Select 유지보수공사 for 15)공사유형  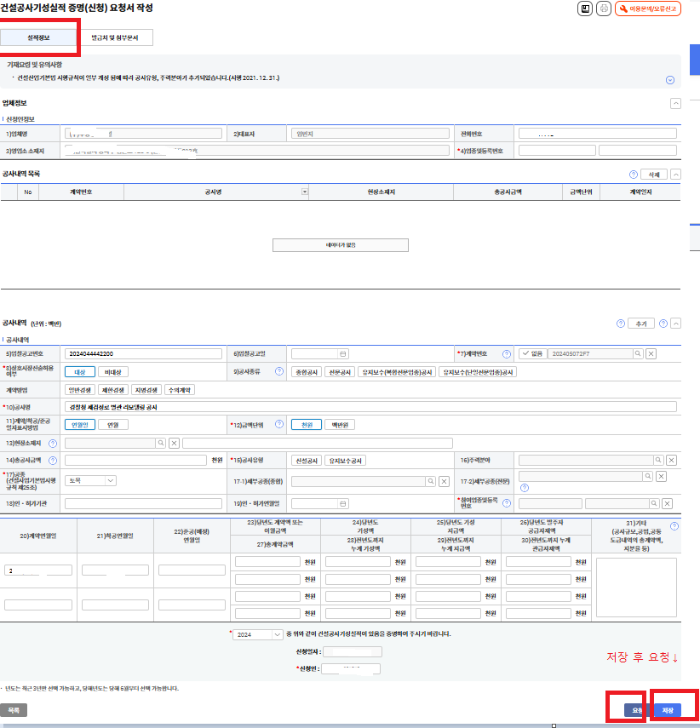(x=345, y=461)
